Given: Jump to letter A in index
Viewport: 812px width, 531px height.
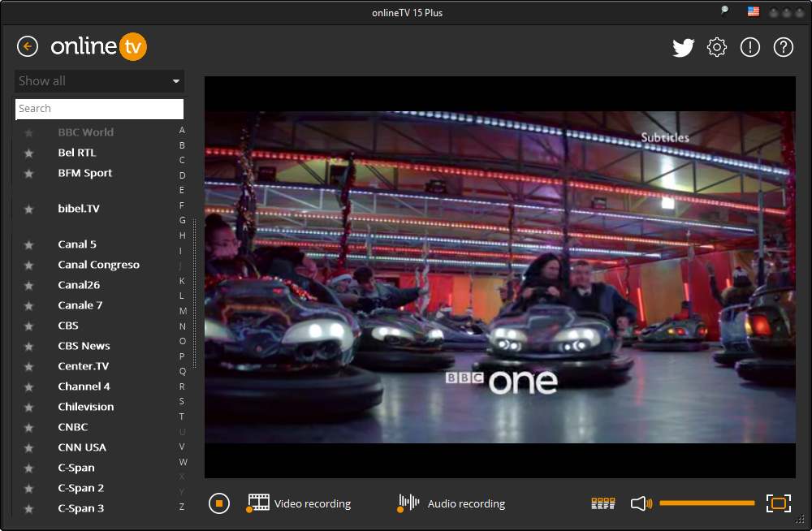Looking at the screenshot, I should click(182, 130).
